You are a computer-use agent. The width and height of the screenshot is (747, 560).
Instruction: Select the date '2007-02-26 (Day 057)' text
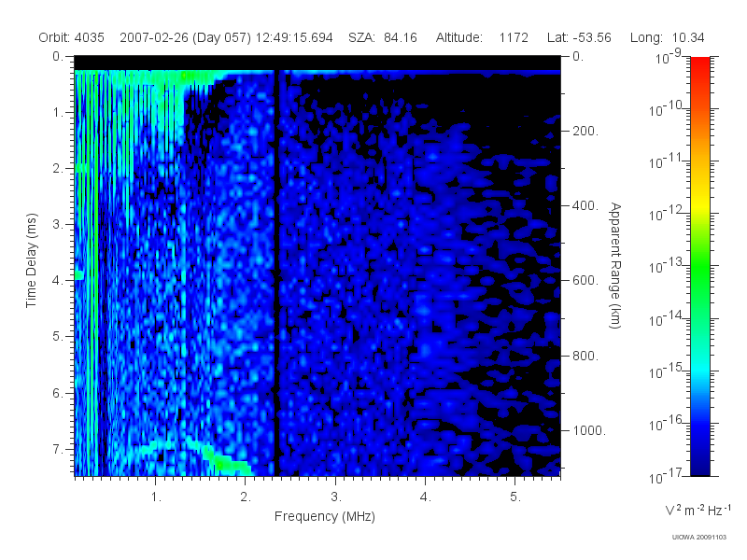(x=185, y=37)
